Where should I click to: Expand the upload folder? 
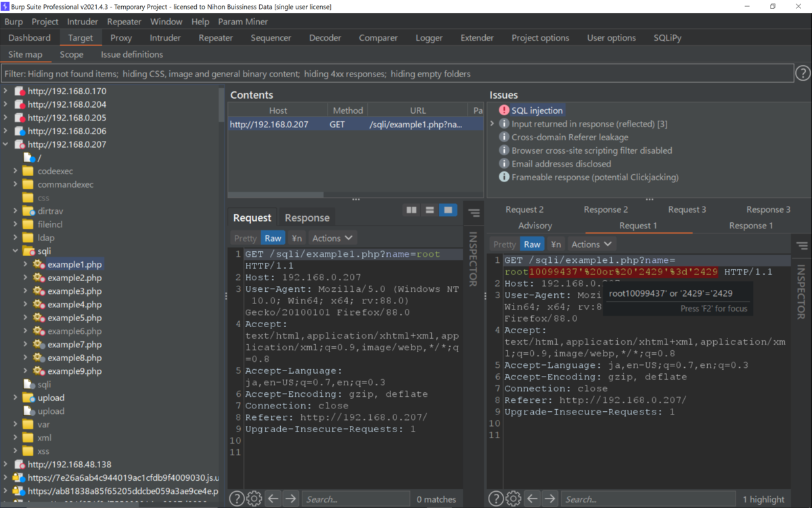pyautogui.click(x=15, y=398)
